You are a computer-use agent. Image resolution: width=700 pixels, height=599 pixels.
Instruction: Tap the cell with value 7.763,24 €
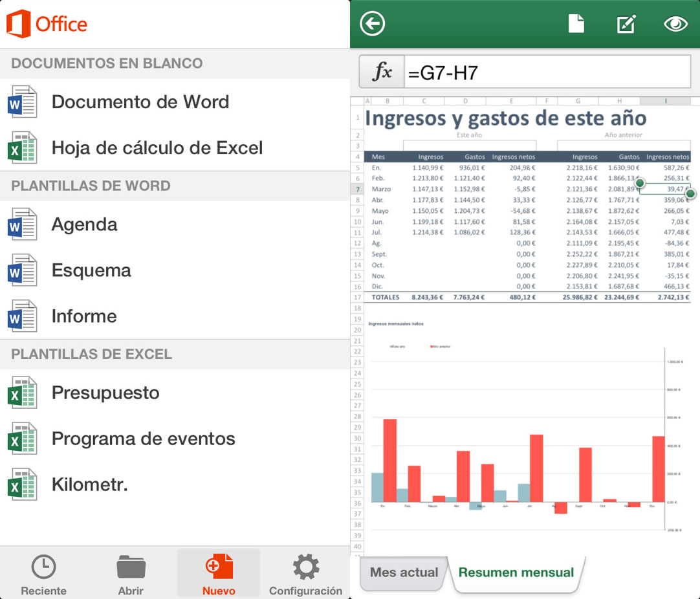pyautogui.click(x=469, y=298)
